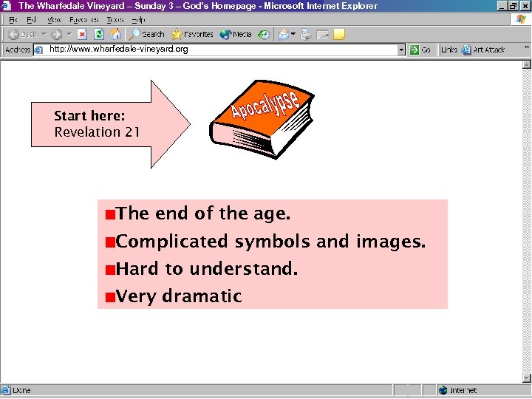Screen dimensions: 532x399
Task: Open the Media pane
Action: [236, 34]
